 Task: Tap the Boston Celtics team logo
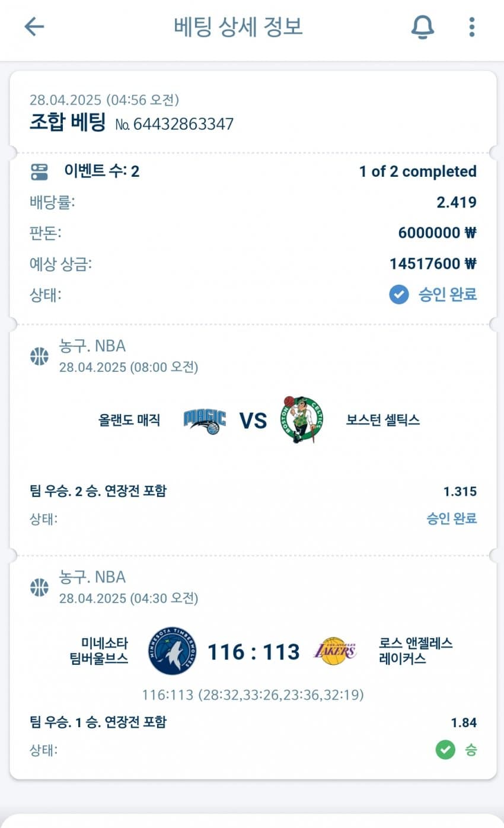tap(302, 420)
